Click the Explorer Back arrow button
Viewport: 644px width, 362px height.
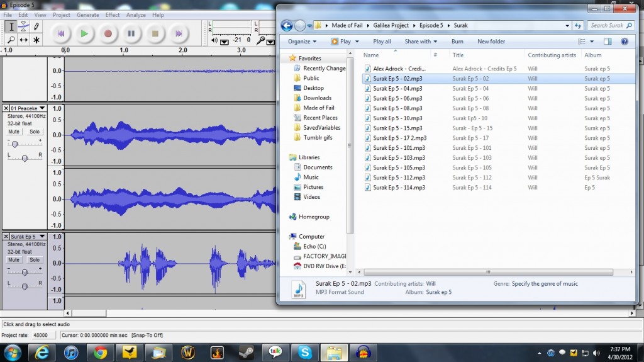(287, 26)
